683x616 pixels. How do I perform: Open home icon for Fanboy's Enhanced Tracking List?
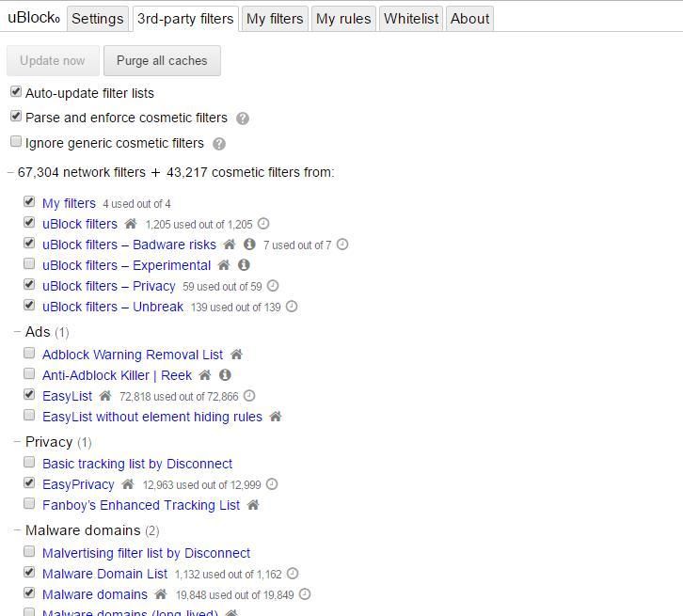pos(253,505)
